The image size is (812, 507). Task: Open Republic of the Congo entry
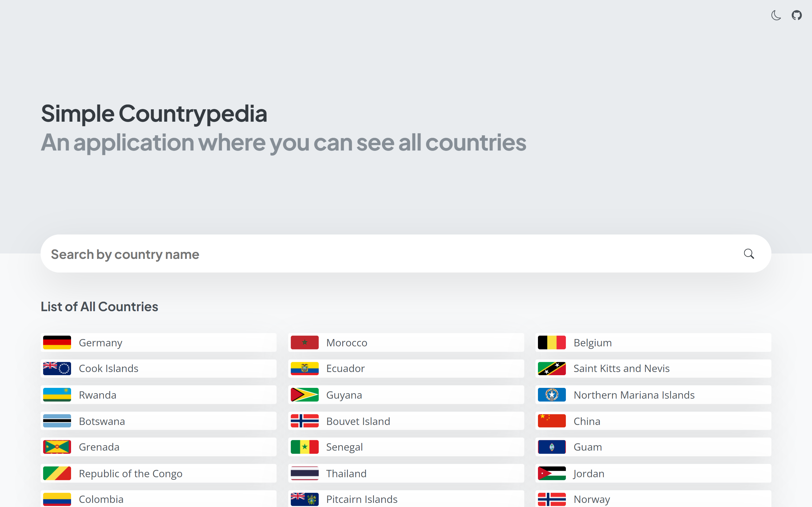[x=158, y=473]
